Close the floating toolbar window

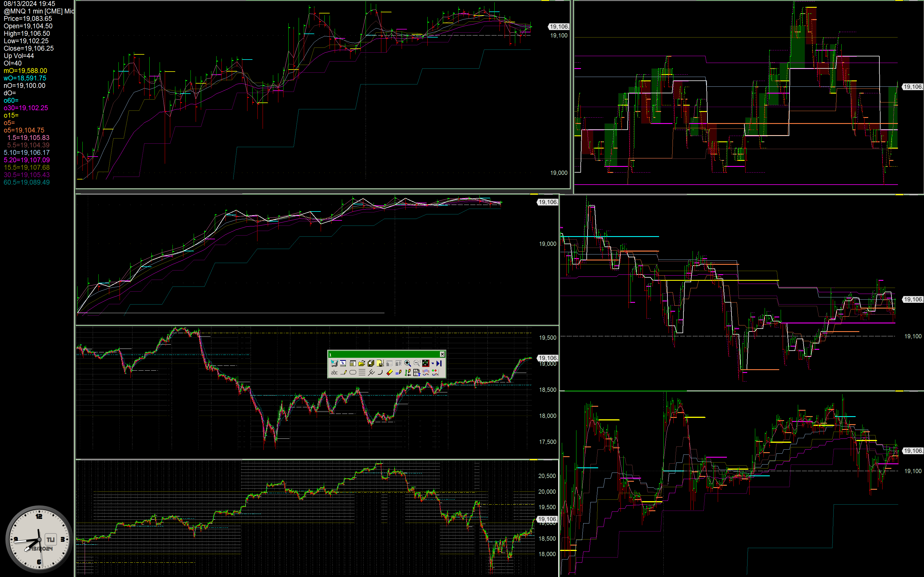click(442, 354)
